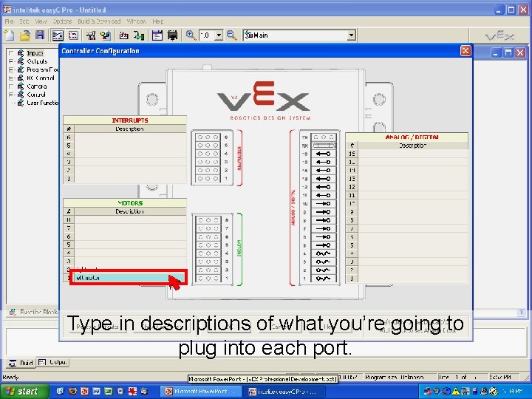Open the controller configuration toolbar icon

point(91,35)
